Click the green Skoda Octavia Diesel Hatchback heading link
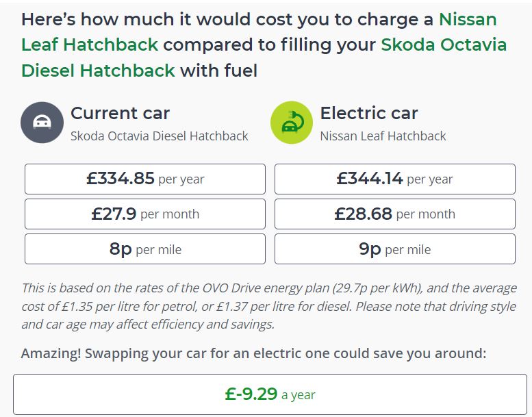This screenshot has height=417, width=532. pyautogui.click(x=444, y=45)
